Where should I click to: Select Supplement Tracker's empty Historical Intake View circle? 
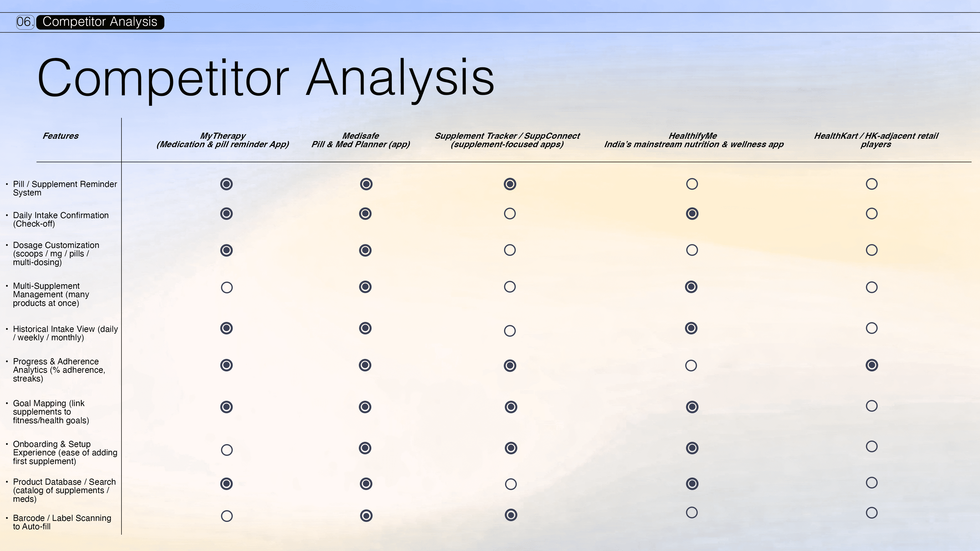tap(510, 331)
